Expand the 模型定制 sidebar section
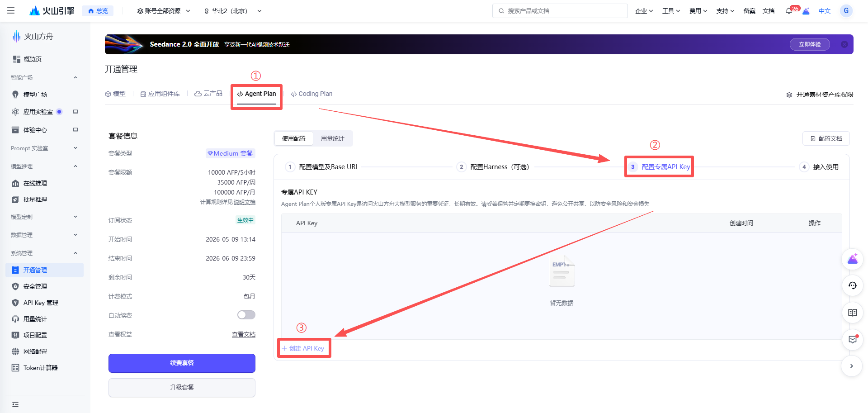Image resolution: width=868 pixels, height=413 pixels. (44, 217)
